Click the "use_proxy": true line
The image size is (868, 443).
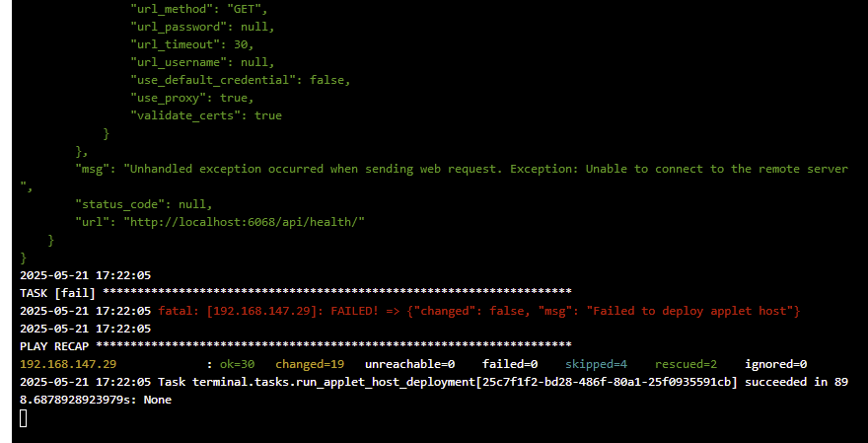[192, 98]
